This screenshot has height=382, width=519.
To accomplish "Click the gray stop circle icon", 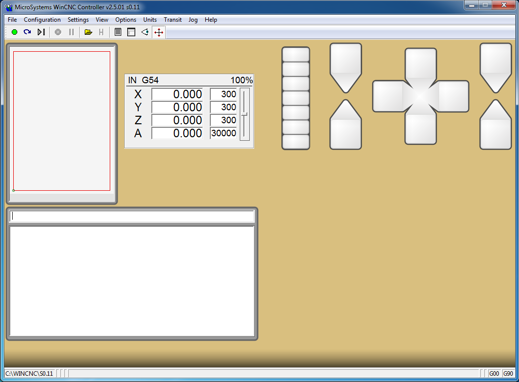I will pos(58,32).
